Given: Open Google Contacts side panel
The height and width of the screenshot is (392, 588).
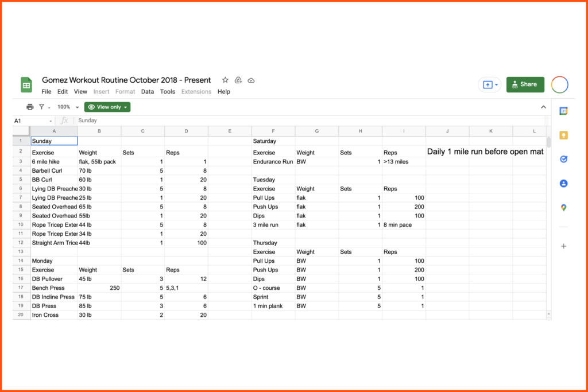Looking at the screenshot, I should click(563, 183).
